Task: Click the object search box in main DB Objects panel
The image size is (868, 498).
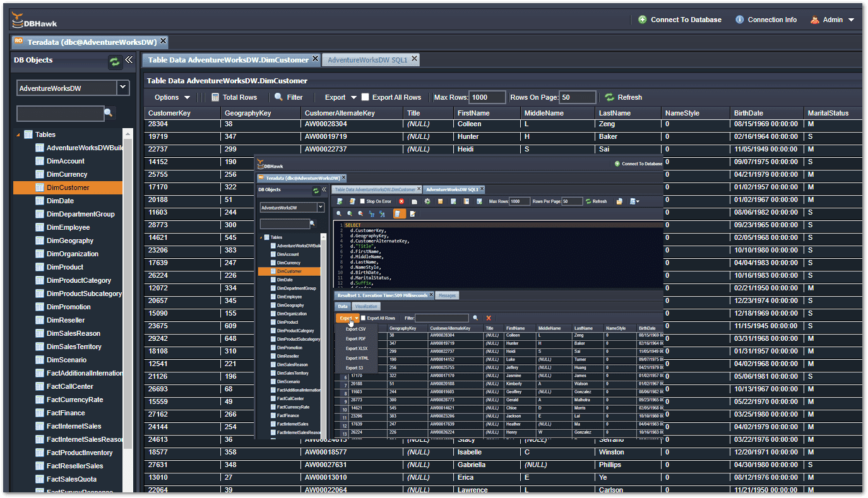Action: pos(60,114)
